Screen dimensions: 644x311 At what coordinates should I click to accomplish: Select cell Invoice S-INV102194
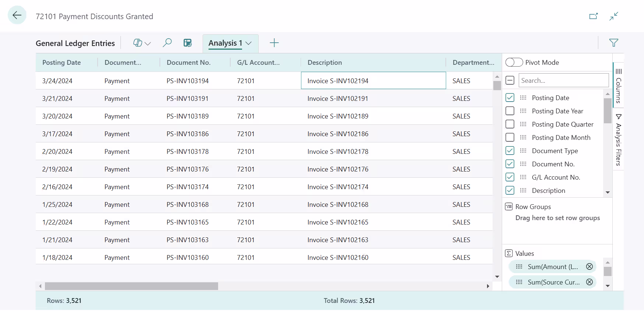(374, 81)
